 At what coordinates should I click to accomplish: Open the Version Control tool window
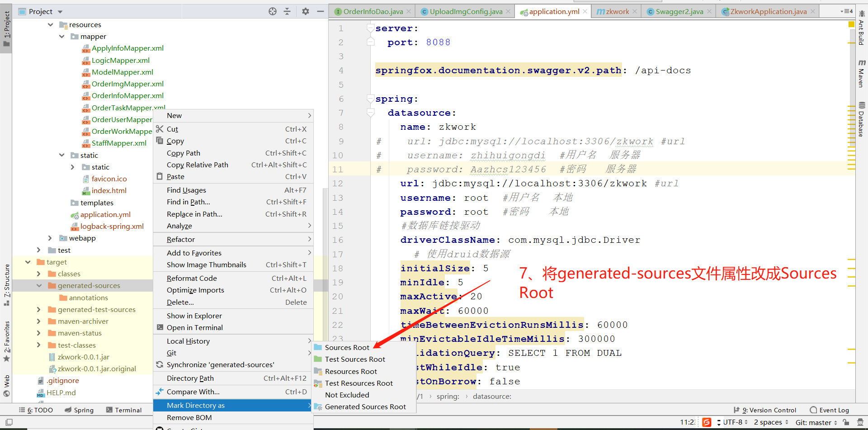tap(765, 410)
